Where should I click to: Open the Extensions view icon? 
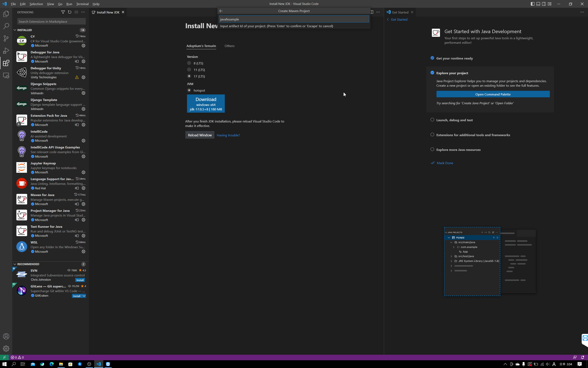coord(6,63)
